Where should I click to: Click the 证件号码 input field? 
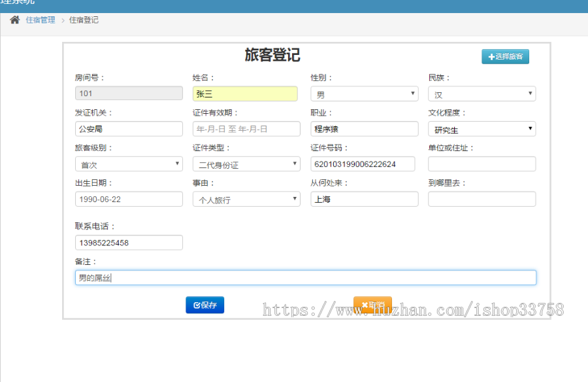[363, 164]
